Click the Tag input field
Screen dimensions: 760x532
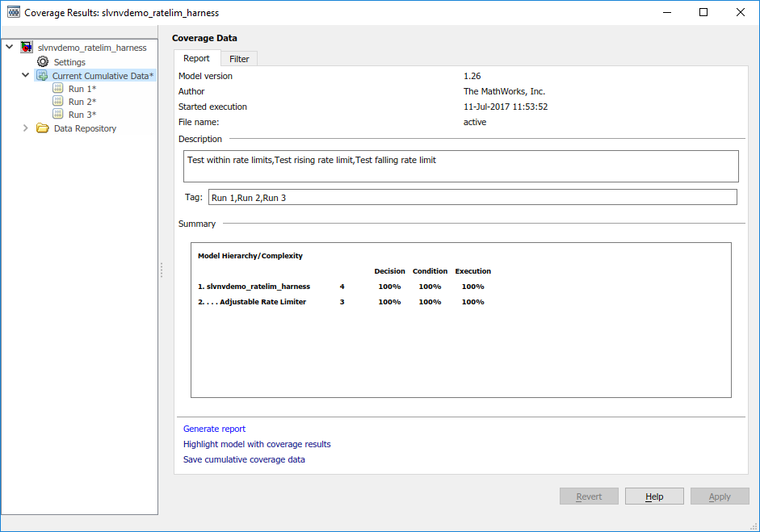pos(472,197)
